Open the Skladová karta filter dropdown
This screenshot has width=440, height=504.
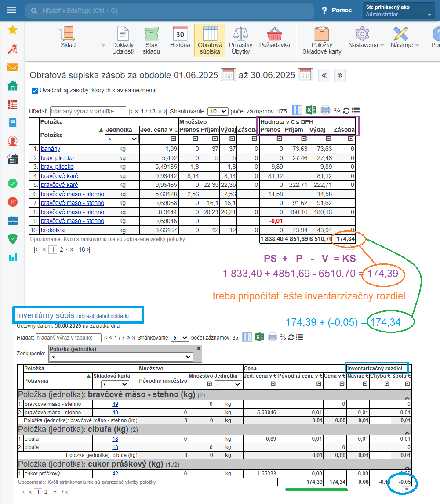tap(115, 384)
